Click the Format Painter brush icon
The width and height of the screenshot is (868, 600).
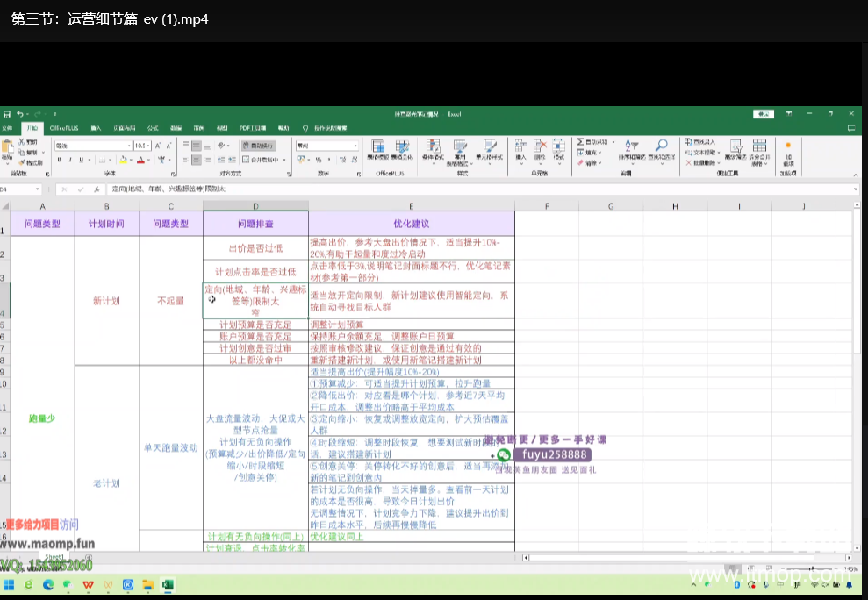[x=22, y=162]
